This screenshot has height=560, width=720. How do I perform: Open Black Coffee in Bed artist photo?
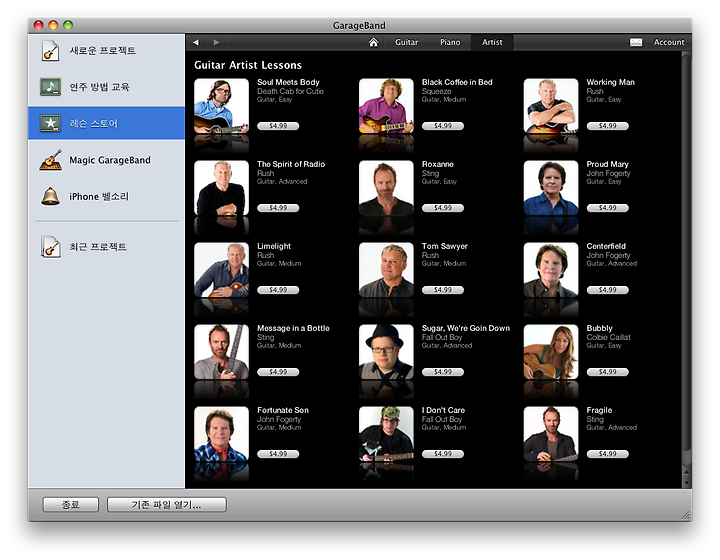386,106
